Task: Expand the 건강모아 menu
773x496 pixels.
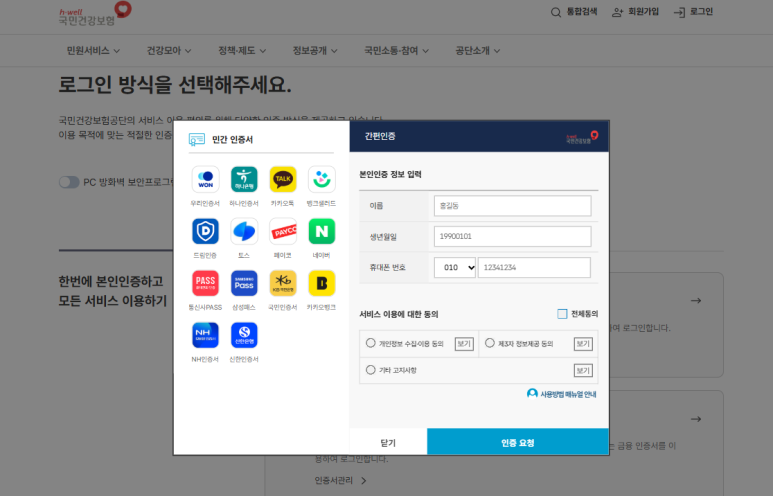Action: (x=169, y=51)
